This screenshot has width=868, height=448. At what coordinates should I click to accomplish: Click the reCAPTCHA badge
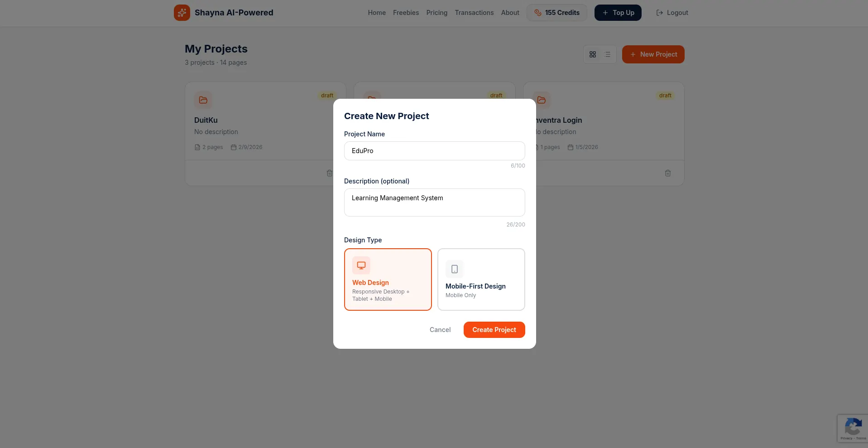point(853,428)
